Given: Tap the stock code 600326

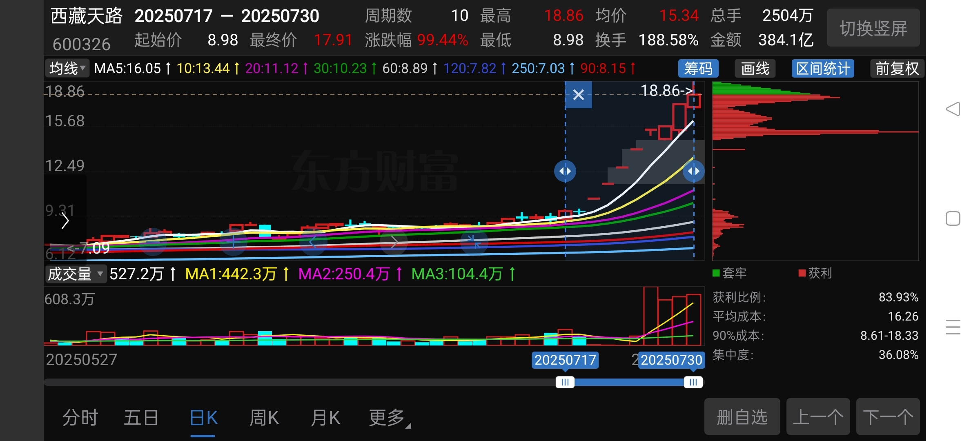Looking at the screenshot, I should click(x=82, y=44).
